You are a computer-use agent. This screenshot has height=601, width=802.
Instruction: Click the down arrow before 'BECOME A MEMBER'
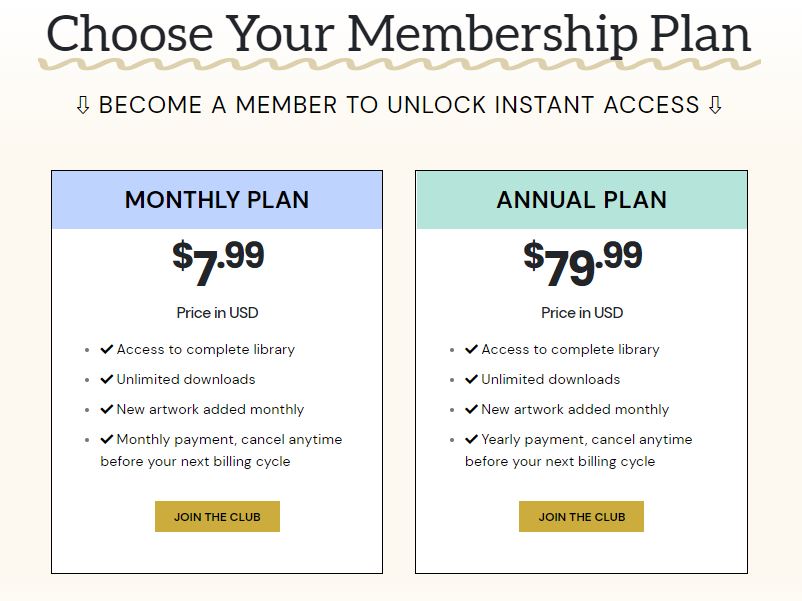[82, 105]
